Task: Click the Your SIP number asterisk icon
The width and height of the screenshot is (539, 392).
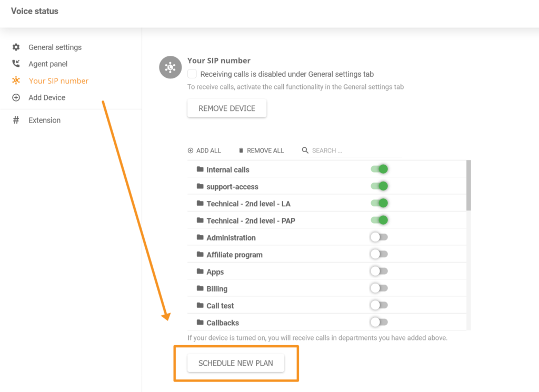Action: click(x=16, y=81)
